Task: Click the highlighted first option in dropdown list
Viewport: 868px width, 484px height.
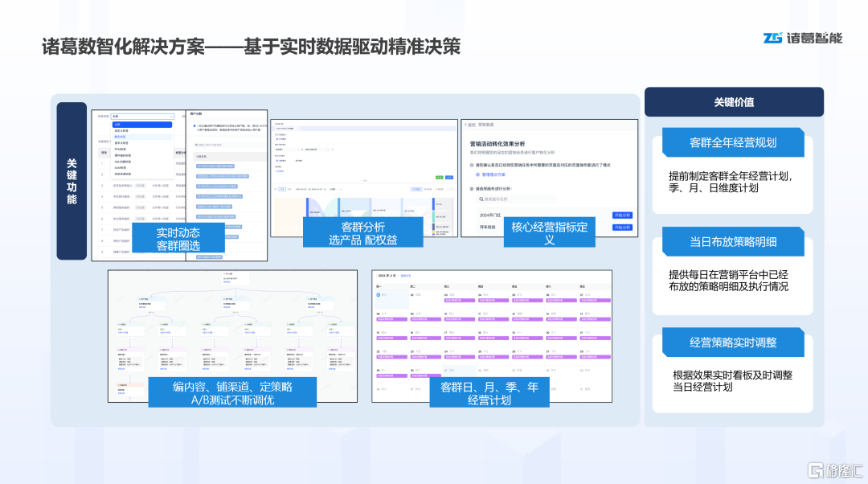Action: (142, 125)
